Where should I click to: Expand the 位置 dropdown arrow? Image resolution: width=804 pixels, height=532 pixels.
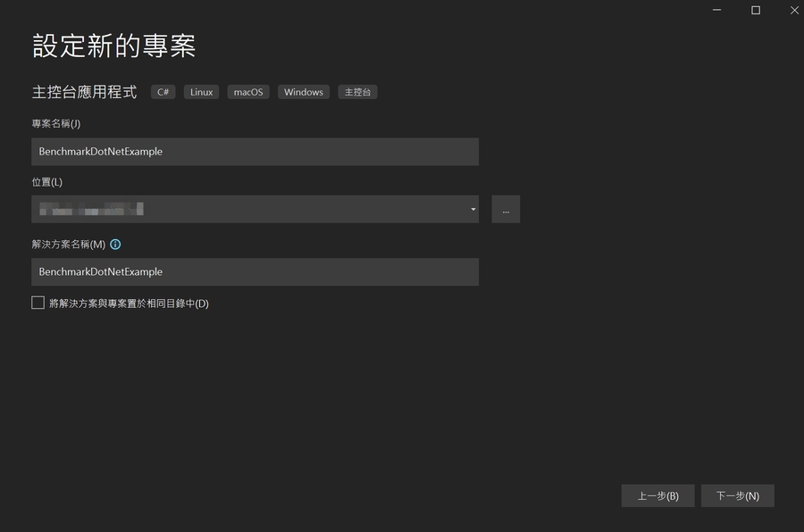click(x=473, y=210)
